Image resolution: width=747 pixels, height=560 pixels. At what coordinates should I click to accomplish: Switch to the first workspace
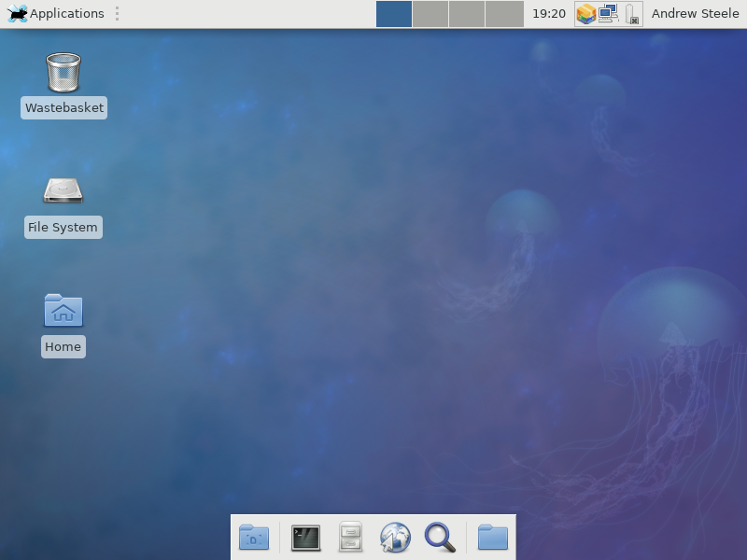tap(394, 14)
